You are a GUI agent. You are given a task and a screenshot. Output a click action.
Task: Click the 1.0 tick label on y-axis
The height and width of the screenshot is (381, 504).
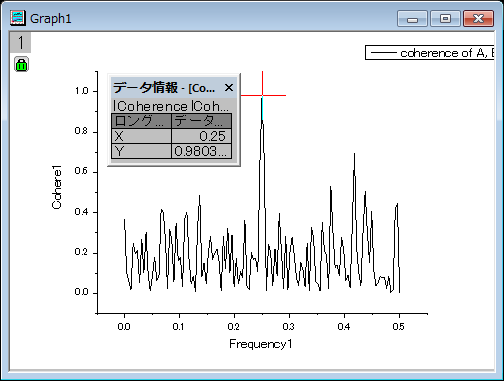[x=81, y=91]
